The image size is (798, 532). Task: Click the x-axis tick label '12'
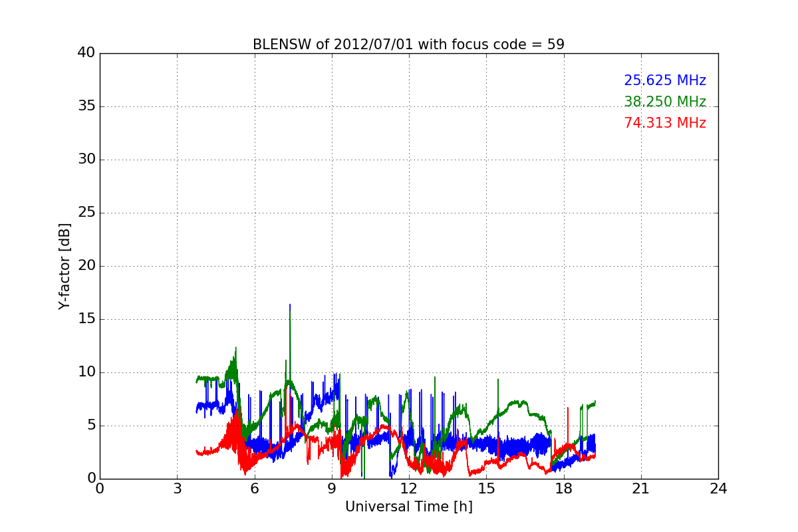point(409,489)
